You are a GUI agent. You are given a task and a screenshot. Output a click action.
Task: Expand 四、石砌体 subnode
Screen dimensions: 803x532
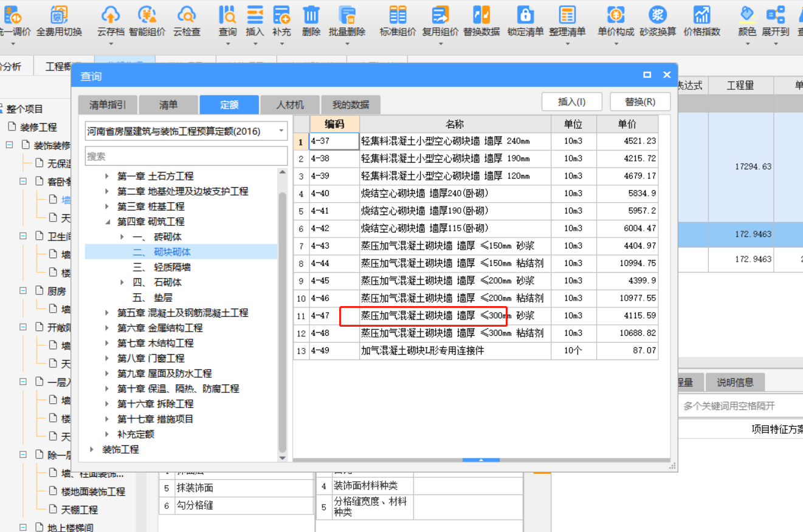[122, 282]
